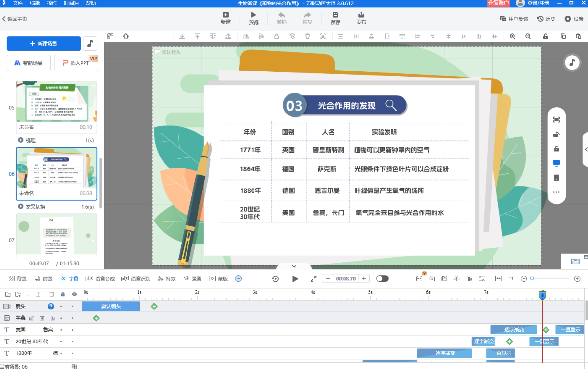
Task: Switch to the 语音合成 tab
Action: 100,278
